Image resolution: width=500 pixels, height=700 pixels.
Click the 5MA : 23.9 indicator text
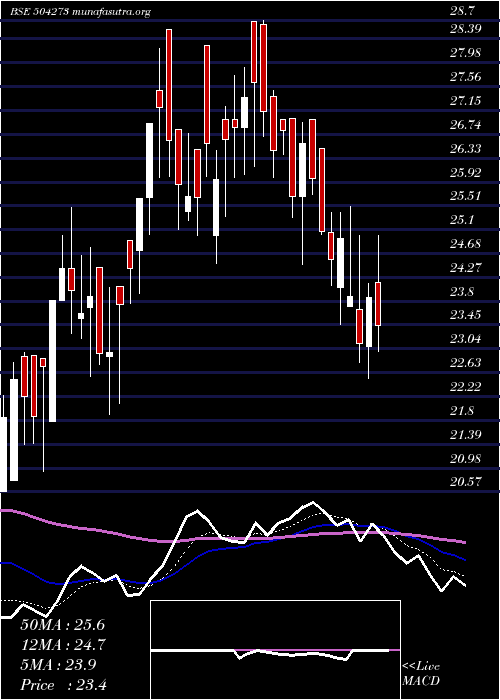[x=58, y=665]
